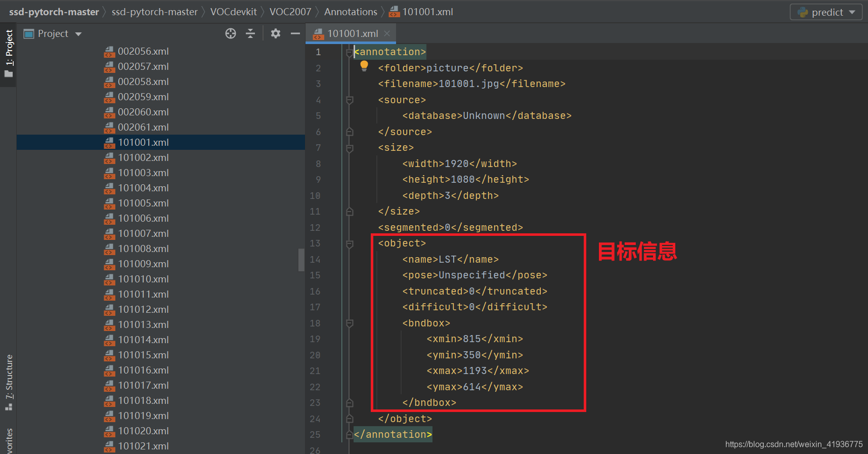Click XML file icon beside 101011.xml
Image resolution: width=868 pixels, height=454 pixels.
point(110,295)
